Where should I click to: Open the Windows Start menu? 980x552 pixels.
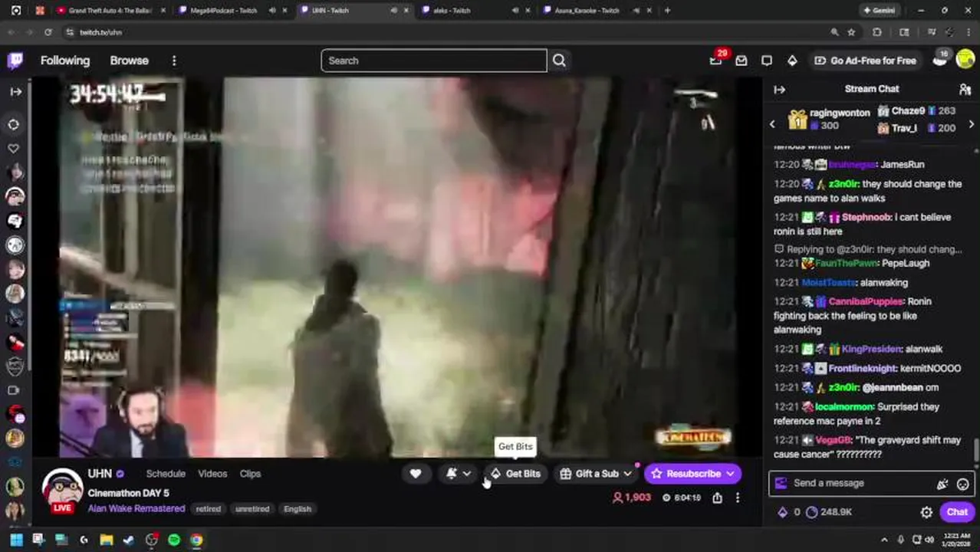tap(16, 540)
